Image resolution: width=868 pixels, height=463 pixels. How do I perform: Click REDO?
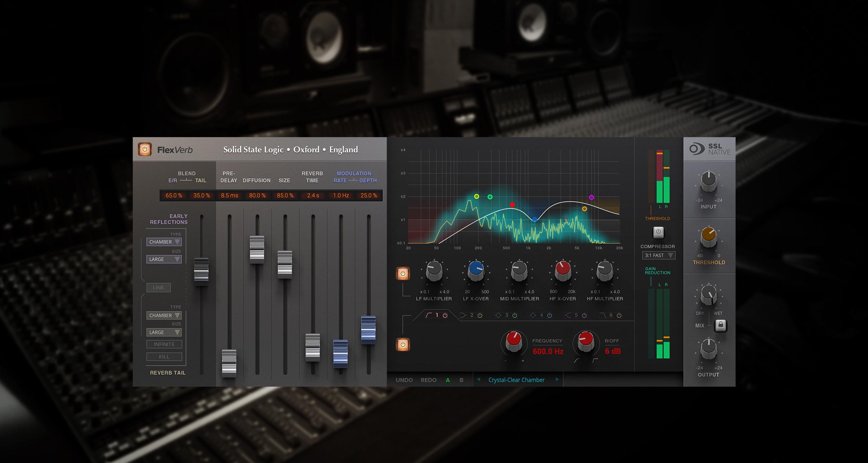click(x=429, y=380)
